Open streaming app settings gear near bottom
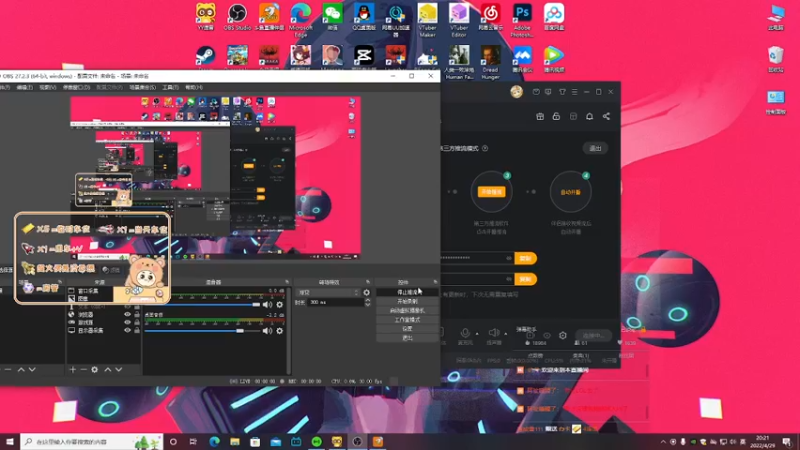The width and height of the screenshot is (800, 450). tap(563, 335)
